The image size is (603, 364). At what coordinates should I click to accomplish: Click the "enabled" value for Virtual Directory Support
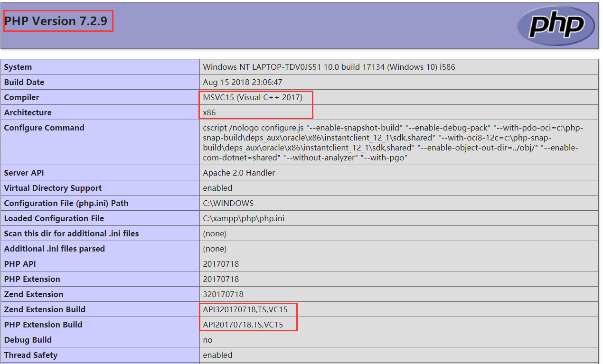point(218,188)
